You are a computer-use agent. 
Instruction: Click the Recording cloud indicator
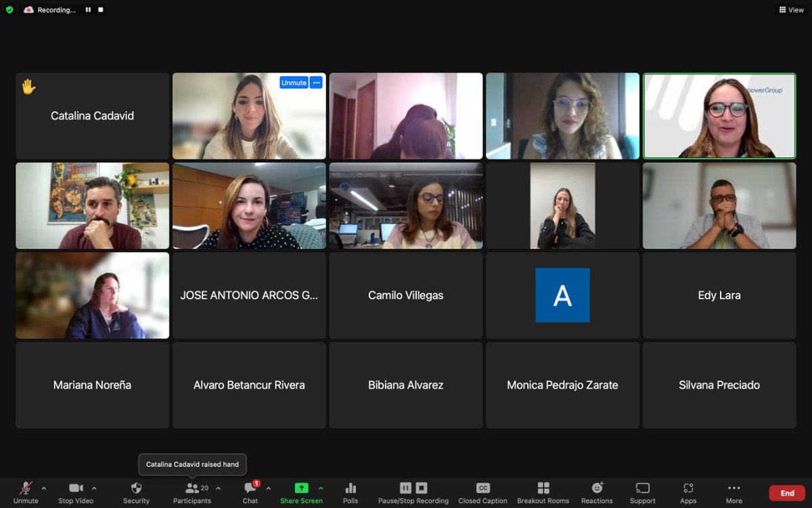pyautogui.click(x=28, y=9)
